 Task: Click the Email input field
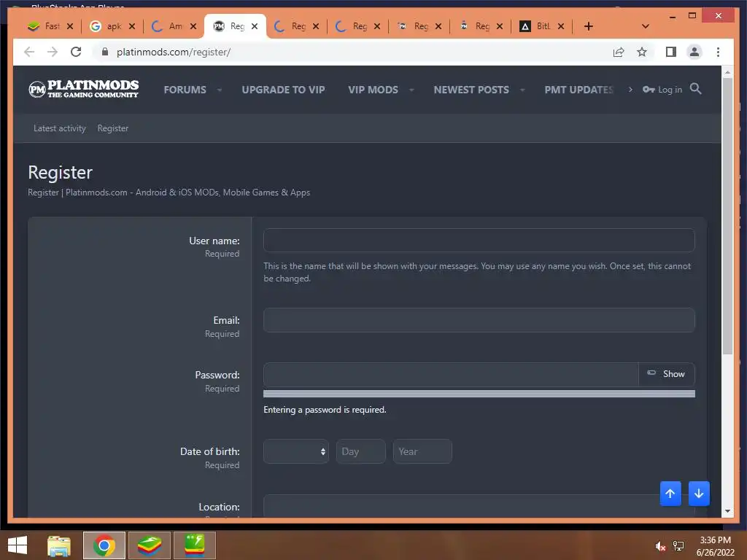[x=479, y=320]
